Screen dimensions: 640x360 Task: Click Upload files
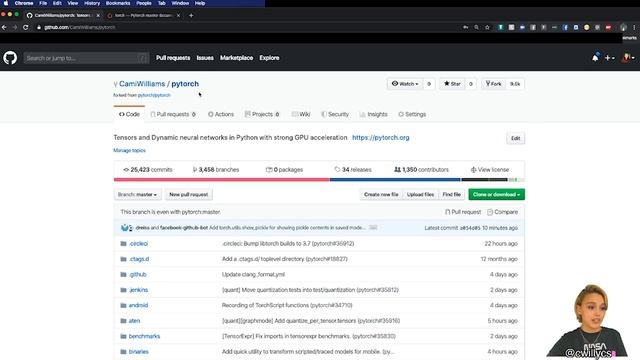pos(420,195)
